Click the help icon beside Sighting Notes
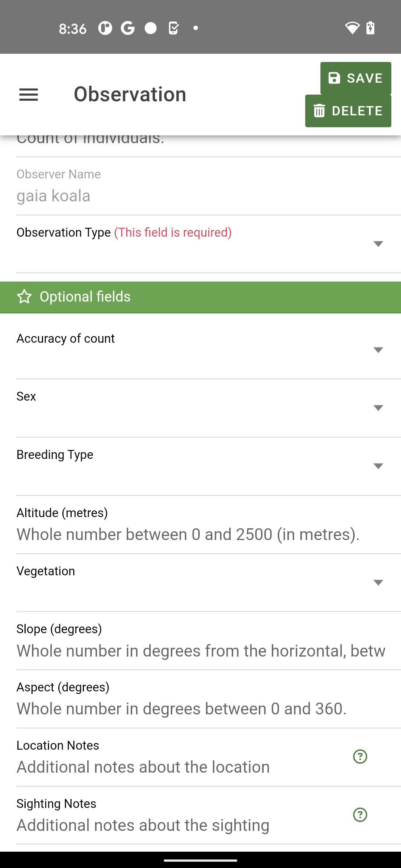This screenshot has width=401, height=868. (x=360, y=815)
